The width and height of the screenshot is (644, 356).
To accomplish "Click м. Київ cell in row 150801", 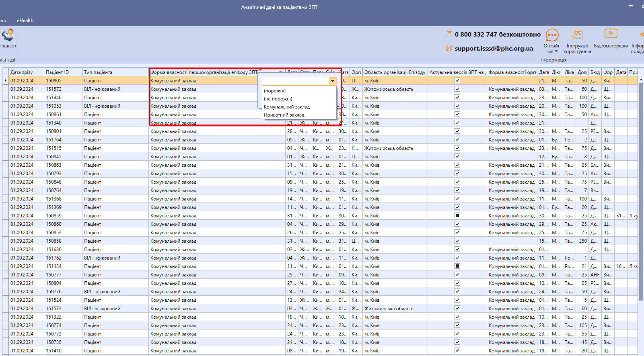I will pos(395,131).
